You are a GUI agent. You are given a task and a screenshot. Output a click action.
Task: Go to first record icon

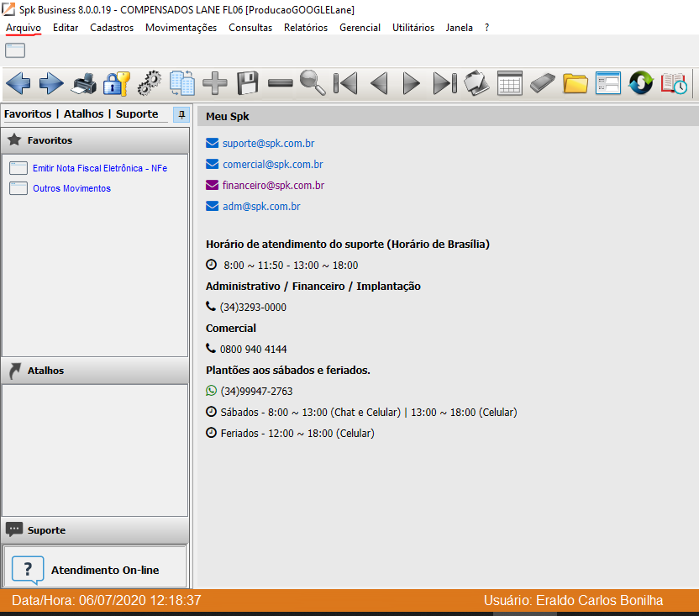(x=345, y=83)
